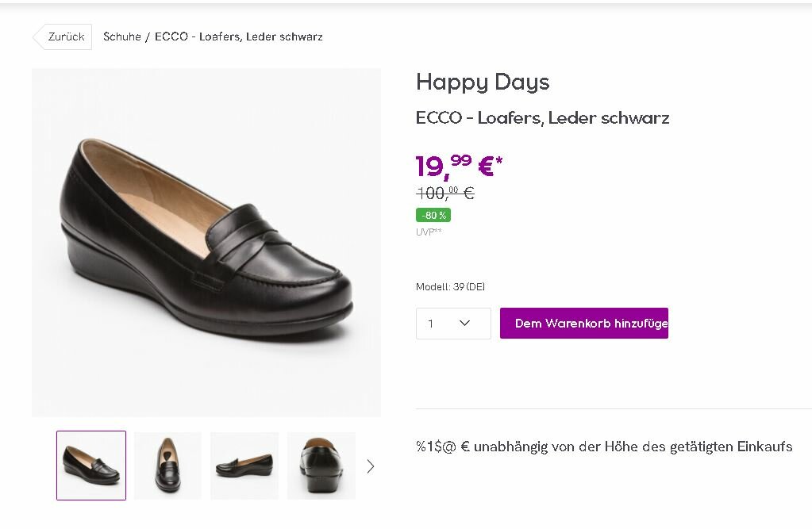
Task: Select the back-view heel thumbnail
Action: tap(321, 466)
